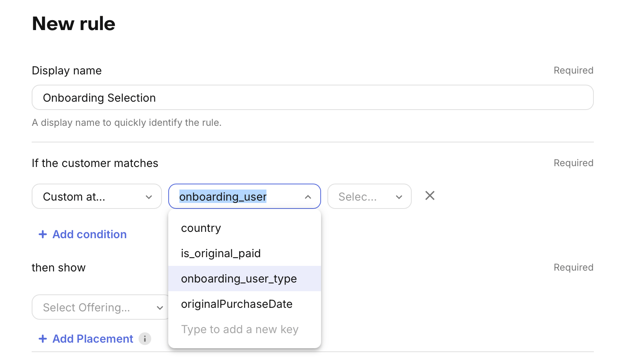
Task: Click the chevron in the Selec... operator dropdown
Action: [x=399, y=197]
